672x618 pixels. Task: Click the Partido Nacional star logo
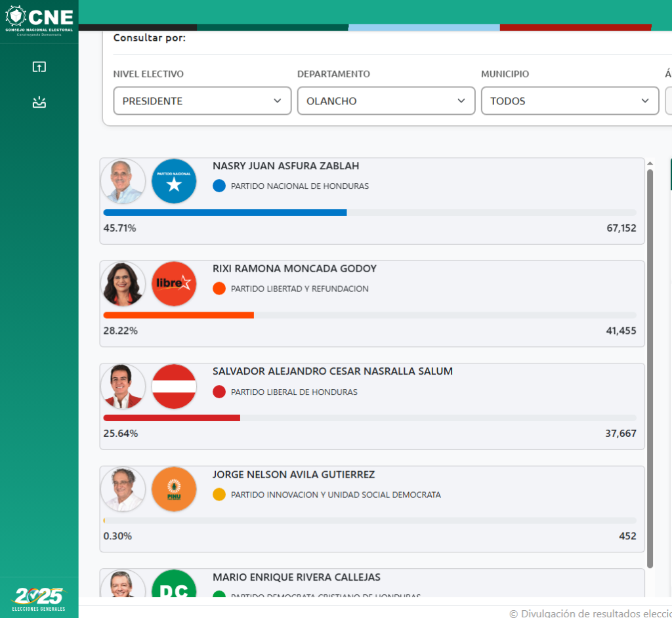click(174, 181)
